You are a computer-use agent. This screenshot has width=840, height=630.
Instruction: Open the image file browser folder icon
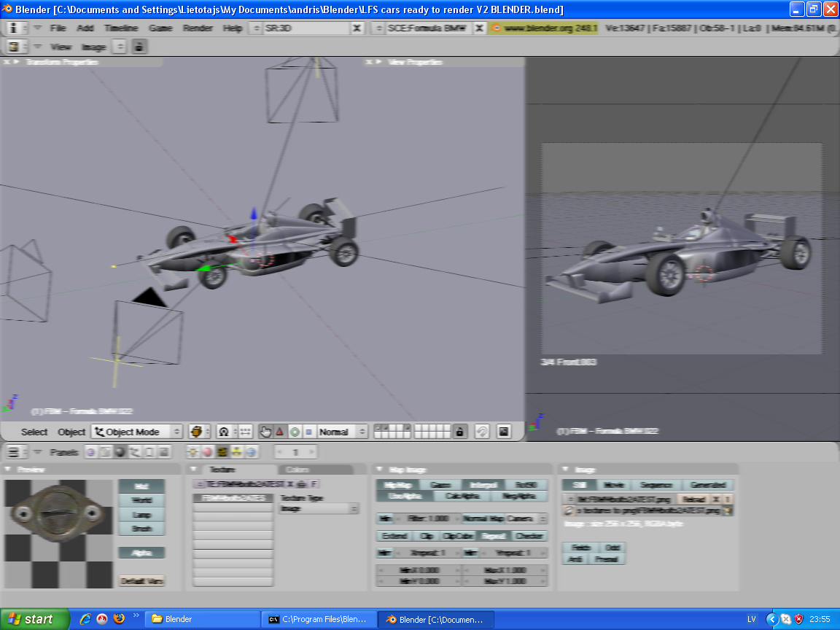[569, 510]
